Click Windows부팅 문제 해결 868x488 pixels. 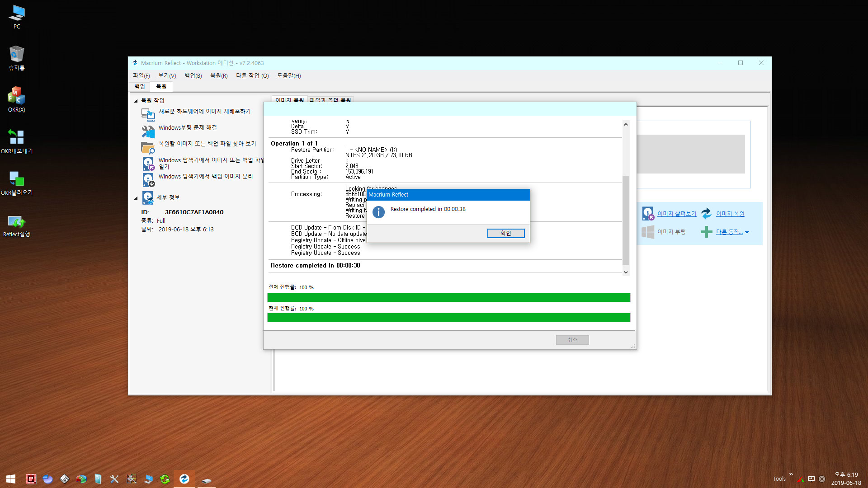coord(188,128)
